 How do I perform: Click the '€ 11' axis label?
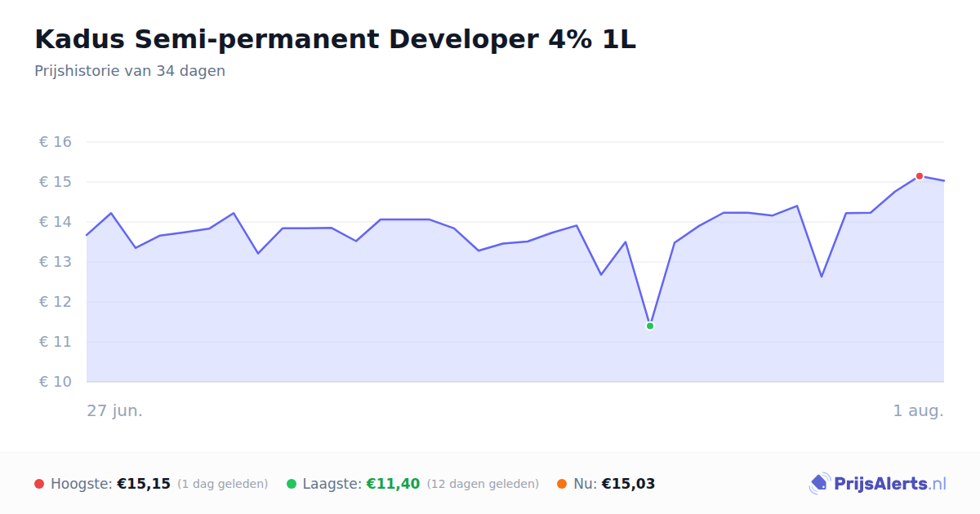pos(56,342)
